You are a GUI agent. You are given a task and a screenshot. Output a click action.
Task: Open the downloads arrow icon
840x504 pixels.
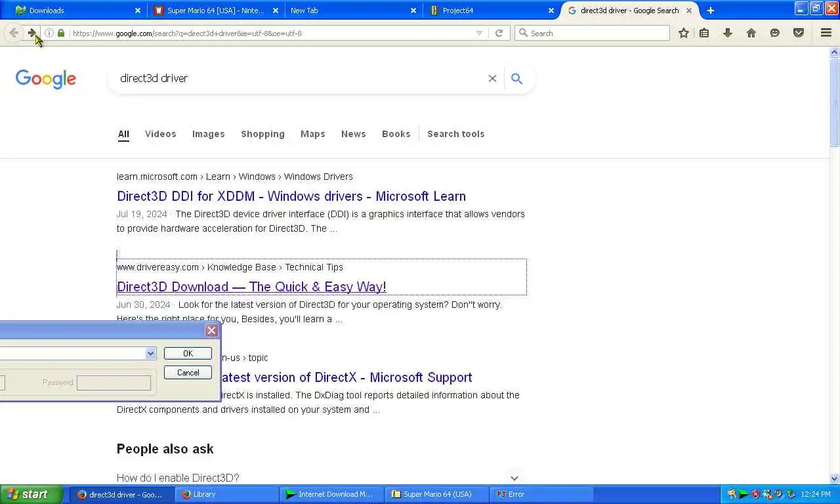point(728,33)
